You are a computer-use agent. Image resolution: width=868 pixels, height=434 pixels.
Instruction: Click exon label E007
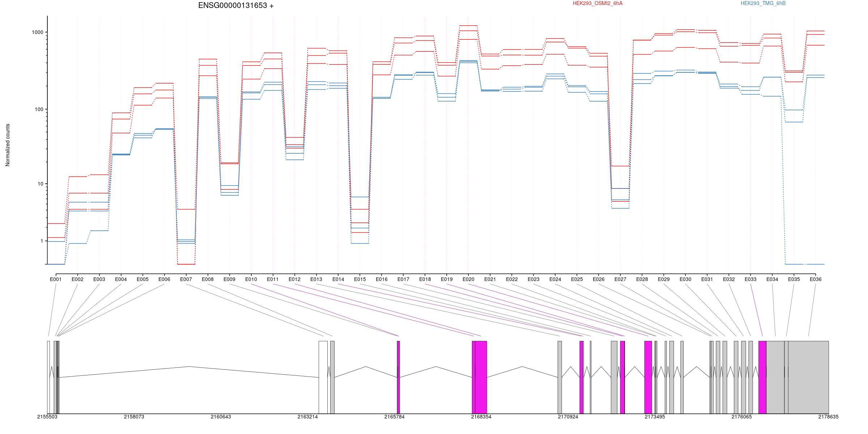pos(186,279)
